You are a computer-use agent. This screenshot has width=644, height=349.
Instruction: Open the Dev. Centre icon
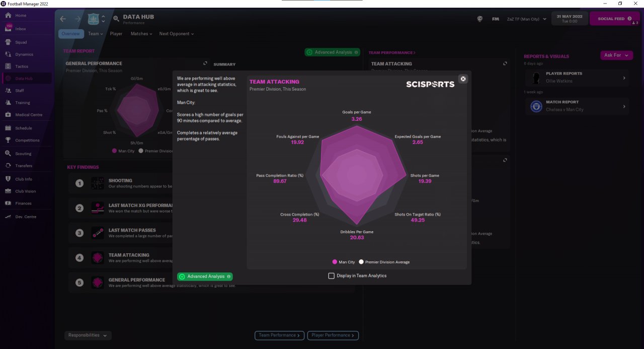click(x=8, y=217)
